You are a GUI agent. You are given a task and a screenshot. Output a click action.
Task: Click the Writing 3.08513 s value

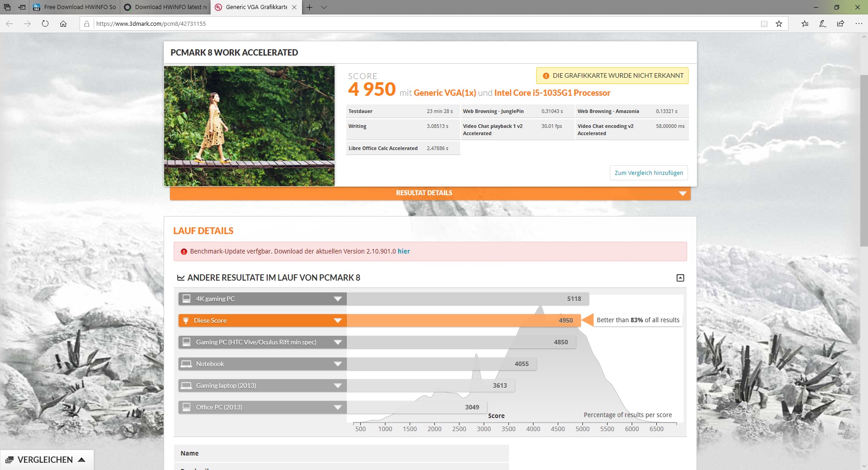(x=438, y=127)
